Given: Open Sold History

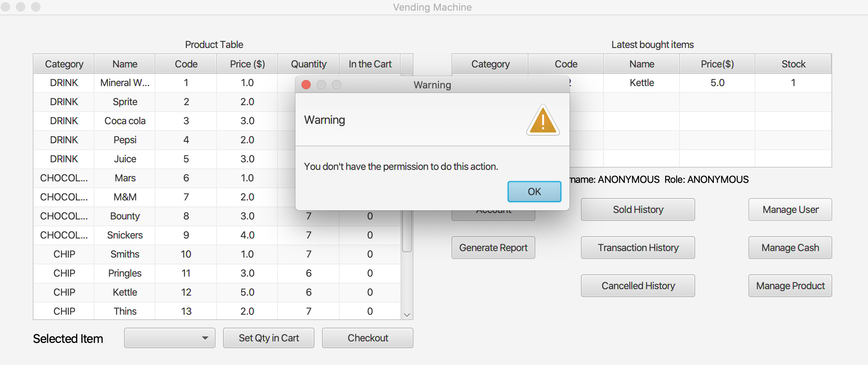Looking at the screenshot, I should click(x=638, y=210).
